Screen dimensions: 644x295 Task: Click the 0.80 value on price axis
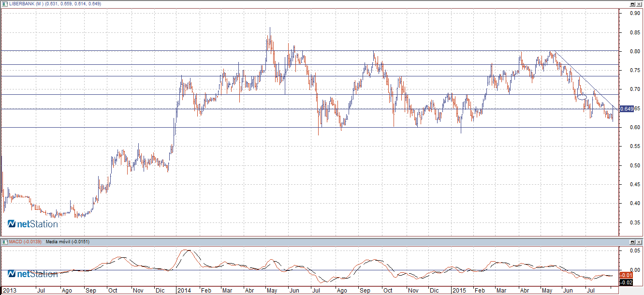click(632, 51)
